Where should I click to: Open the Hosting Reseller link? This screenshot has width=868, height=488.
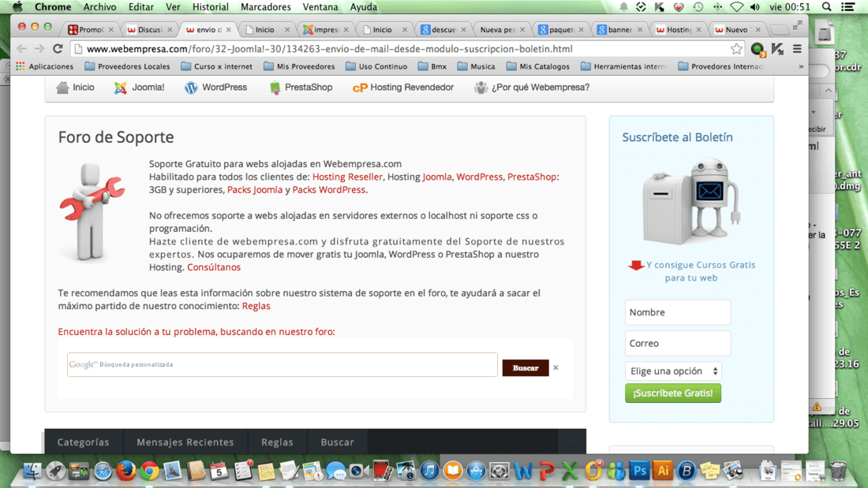[x=347, y=177]
